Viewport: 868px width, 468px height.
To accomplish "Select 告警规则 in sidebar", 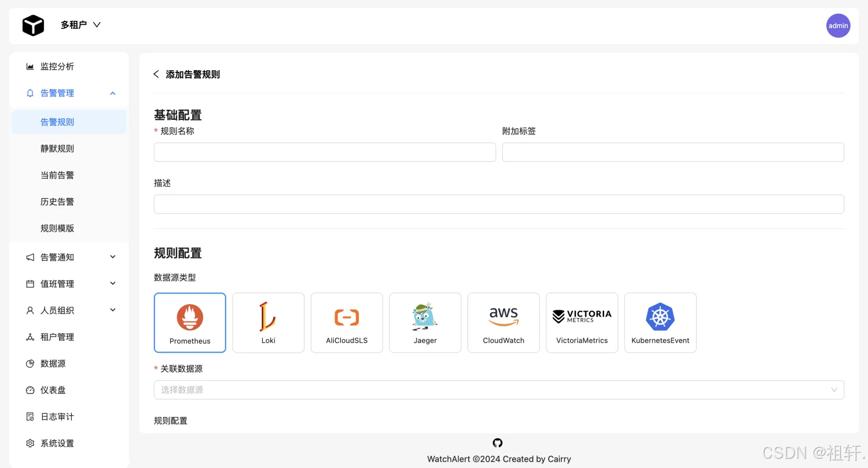I will [x=69, y=122].
